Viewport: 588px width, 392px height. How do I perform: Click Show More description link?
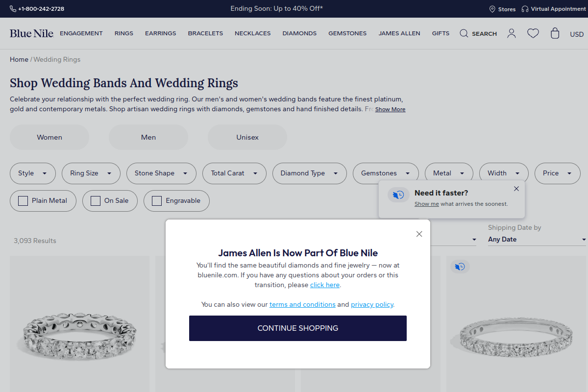(391, 109)
